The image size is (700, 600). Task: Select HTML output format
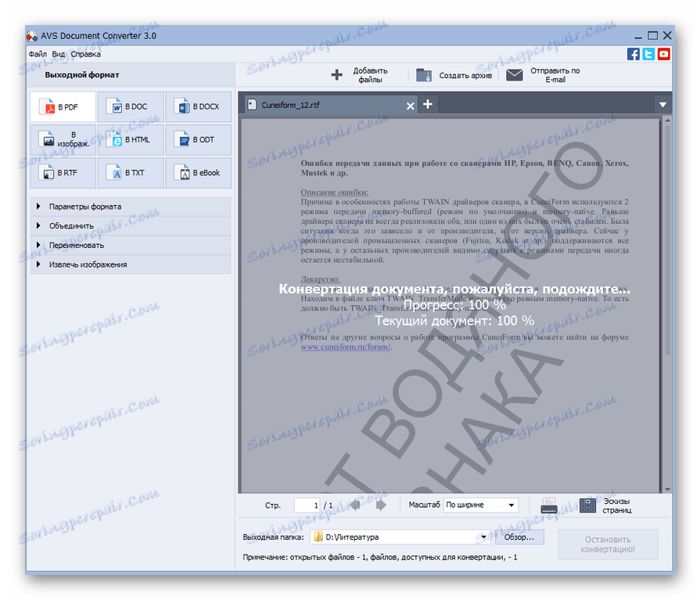pyautogui.click(x=131, y=140)
